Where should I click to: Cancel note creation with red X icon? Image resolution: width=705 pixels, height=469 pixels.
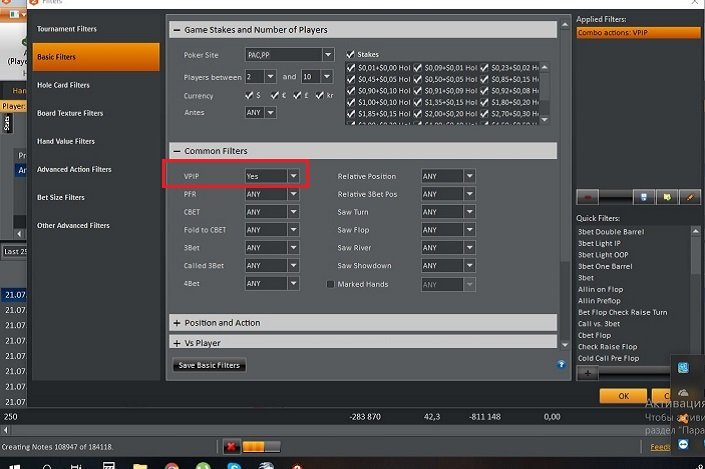231,446
